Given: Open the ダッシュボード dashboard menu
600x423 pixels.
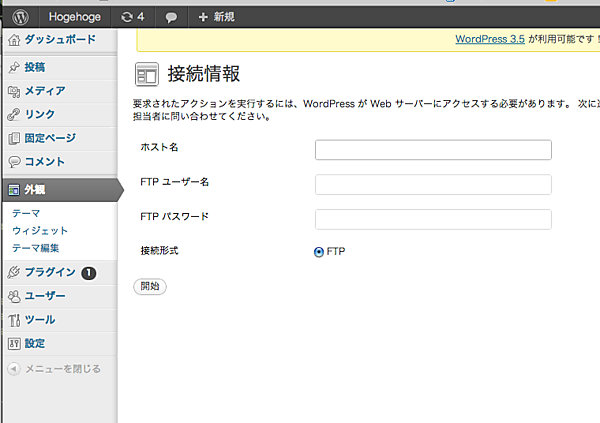Looking at the screenshot, I should click(59, 40).
